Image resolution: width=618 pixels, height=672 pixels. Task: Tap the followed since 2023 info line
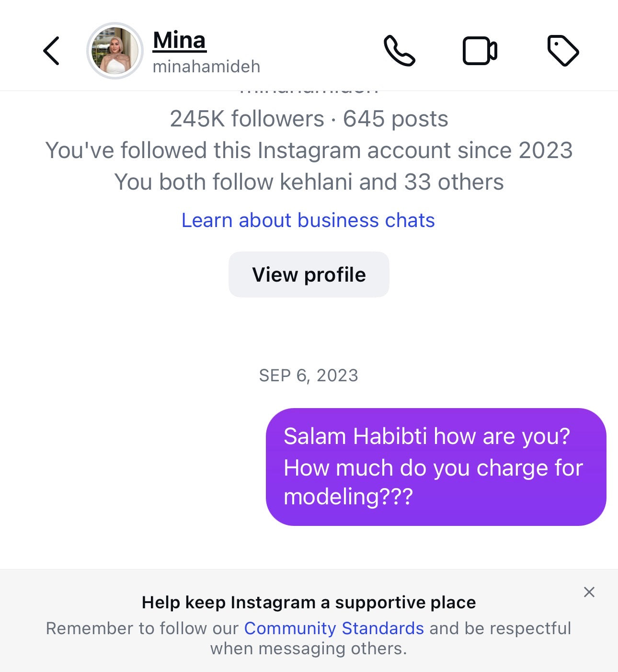tap(309, 150)
